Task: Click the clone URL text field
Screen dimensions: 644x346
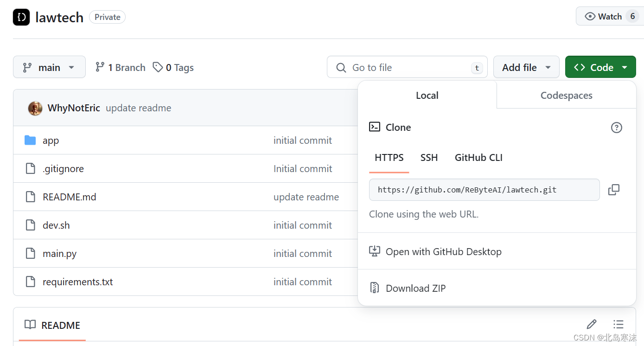Action: tap(485, 190)
